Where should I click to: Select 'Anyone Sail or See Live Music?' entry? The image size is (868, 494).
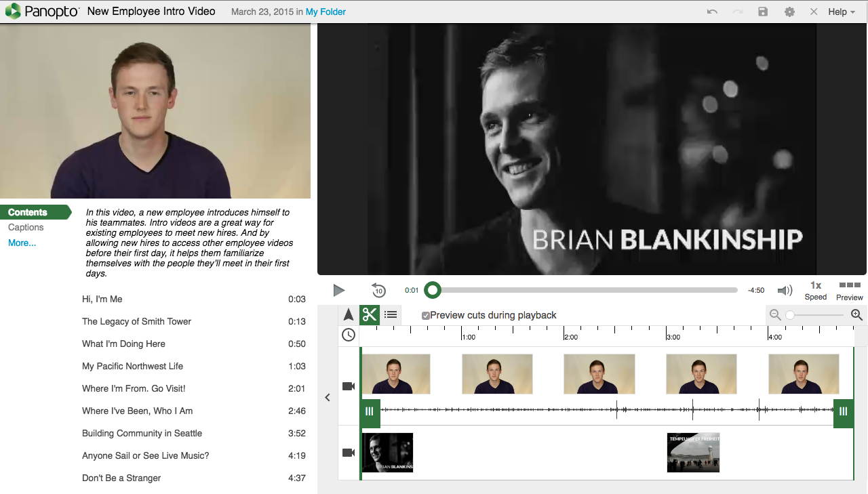point(194,455)
